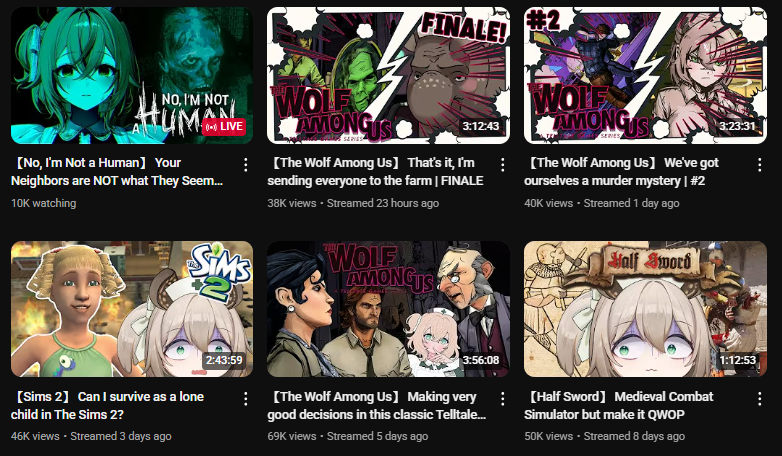Image resolution: width=782 pixels, height=456 pixels.
Task: Open the Wolf Among Us #2 thumbnail
Action: (x=645, y=75)
